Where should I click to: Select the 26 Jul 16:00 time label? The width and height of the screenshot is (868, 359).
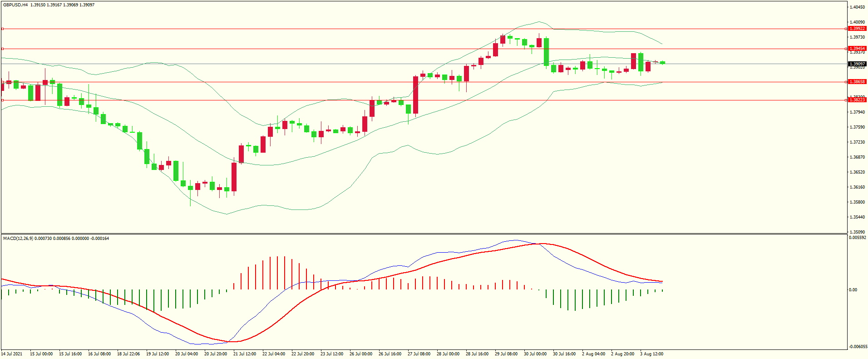[x=390, y=354]
